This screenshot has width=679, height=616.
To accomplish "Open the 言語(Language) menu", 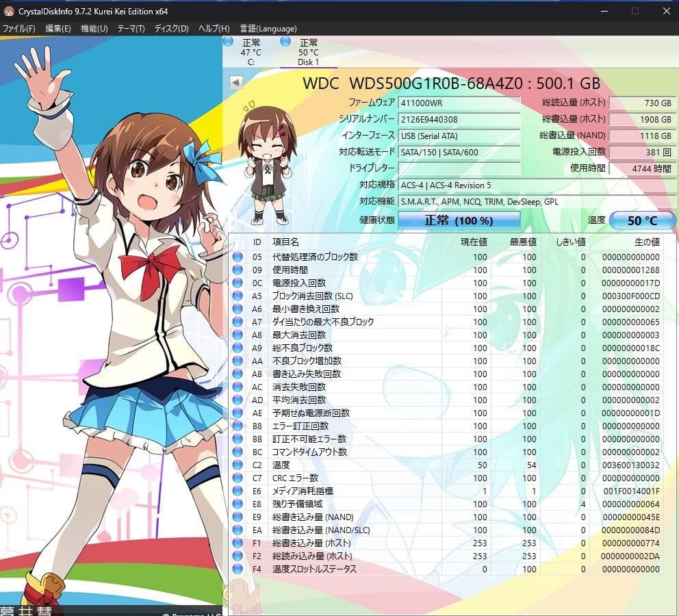I will pyautogui.click(x=268, y=29).
